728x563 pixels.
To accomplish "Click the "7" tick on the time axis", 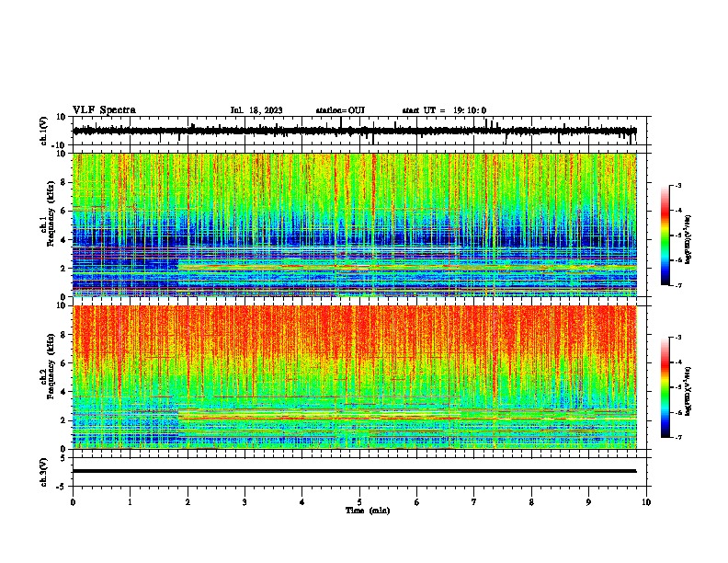I will [474, 502].
